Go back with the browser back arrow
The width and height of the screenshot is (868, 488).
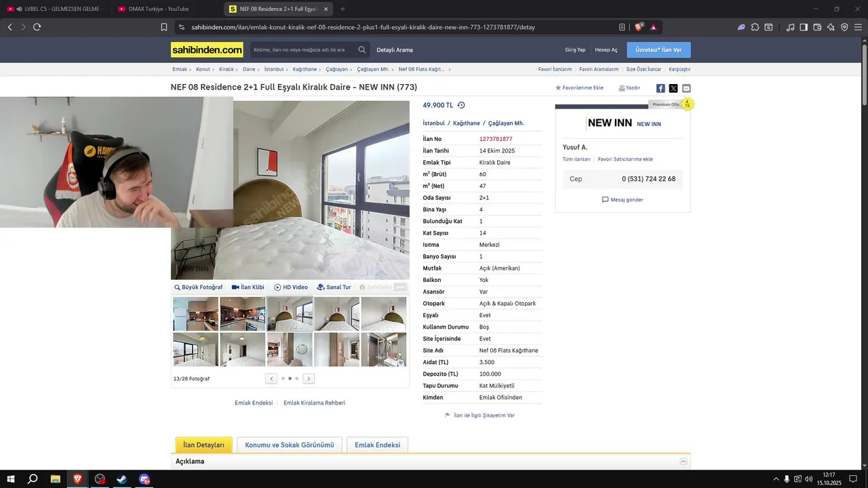pyautogui.click(x=9, y=27)
